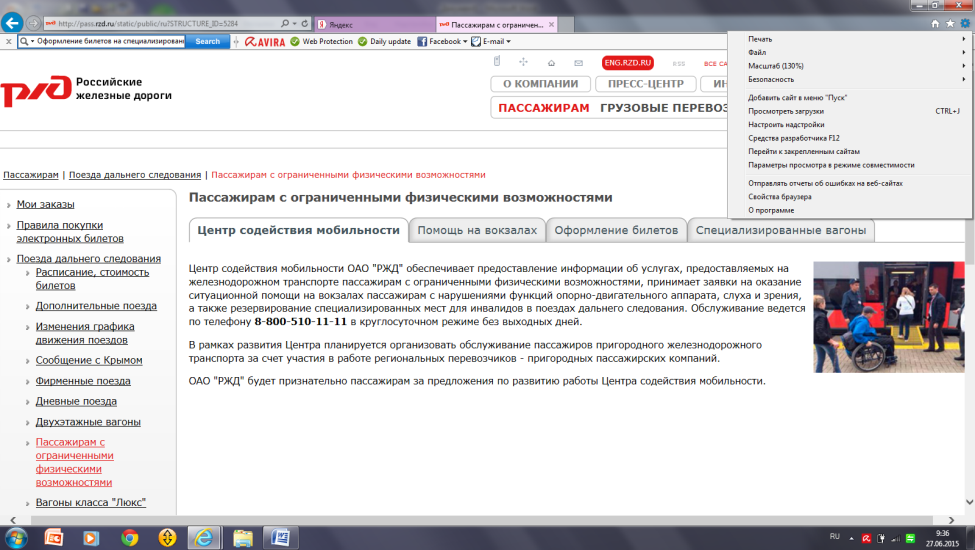Click Пассажирам breadcrumb link

tap(30, 175)
